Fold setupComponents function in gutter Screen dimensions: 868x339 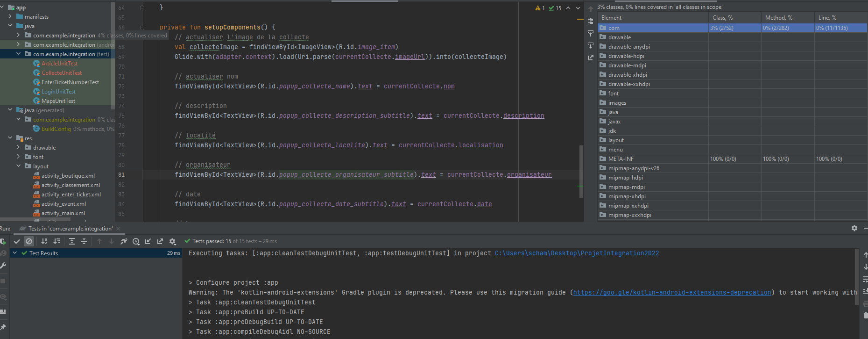[x=142, y=27]
